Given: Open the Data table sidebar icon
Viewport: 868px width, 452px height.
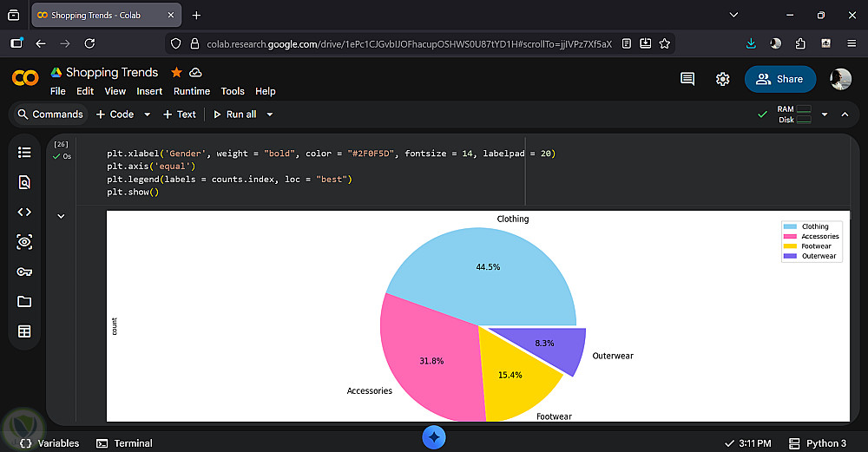Looking at the screenshot, I should [24, 331].
